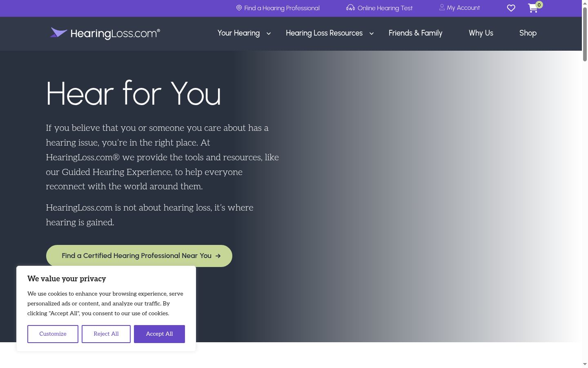
Task: Click Find a Hearing Professional link
Action: 282,8
